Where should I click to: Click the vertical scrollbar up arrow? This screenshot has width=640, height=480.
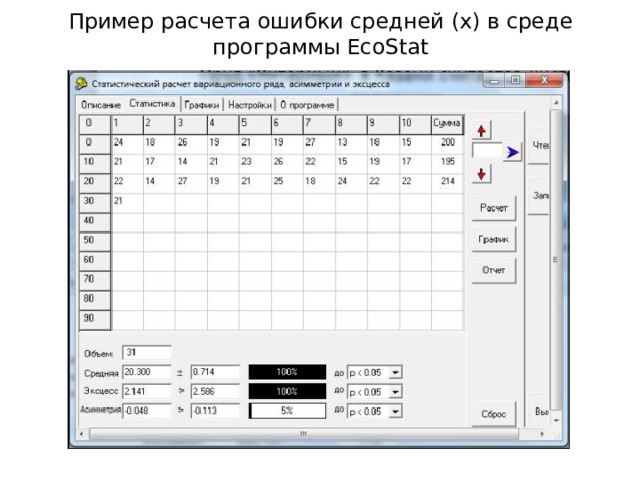(556, 103)
